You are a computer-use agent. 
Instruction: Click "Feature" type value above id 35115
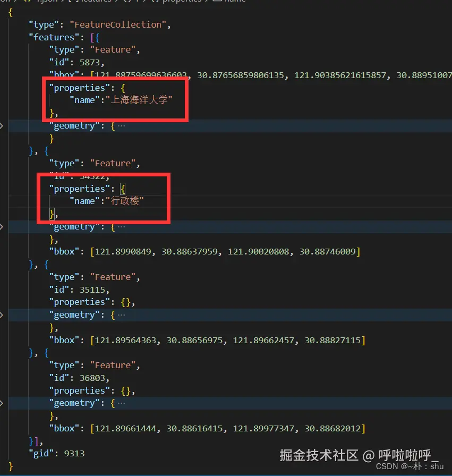point(113,277)
